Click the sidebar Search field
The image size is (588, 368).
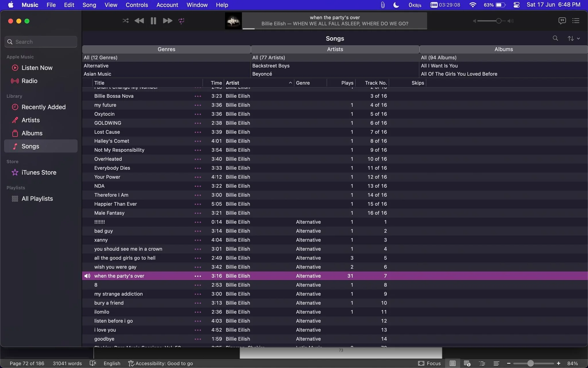pos(41,42)
